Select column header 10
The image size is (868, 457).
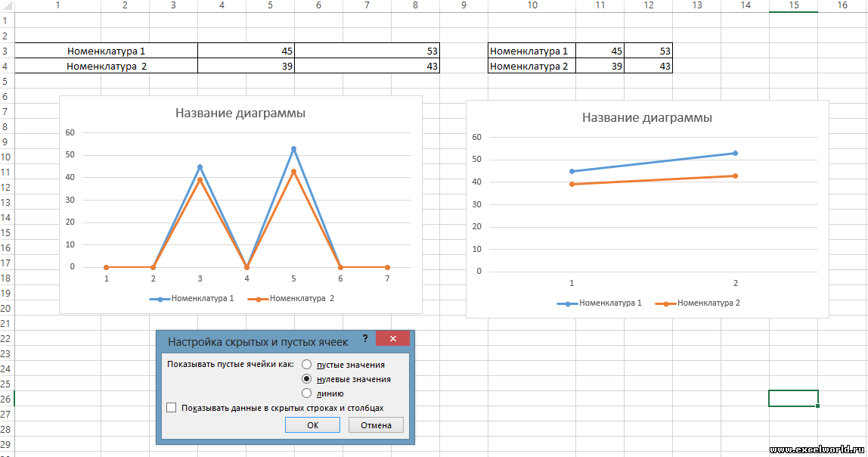(x=532, y=5)
